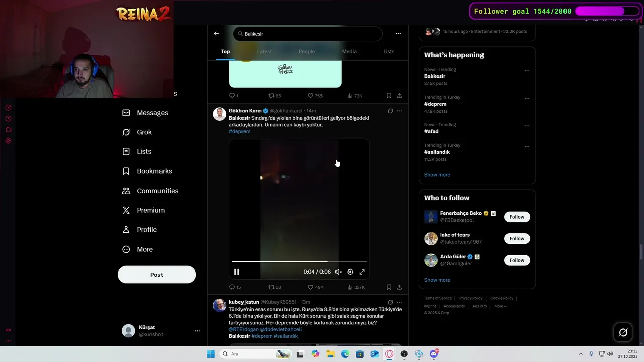Open Grok explain on kubey_katun's post

(x=390, y=302)
